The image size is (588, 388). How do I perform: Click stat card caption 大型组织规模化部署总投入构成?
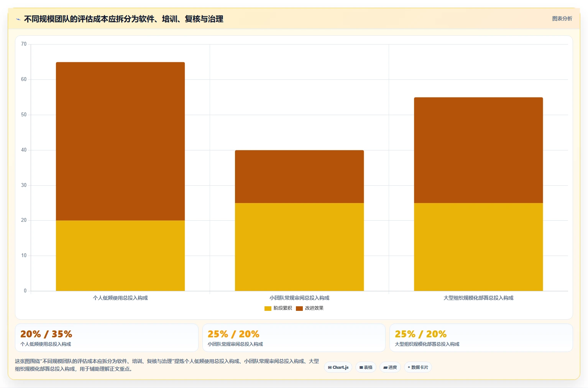(x=427, y=344)
